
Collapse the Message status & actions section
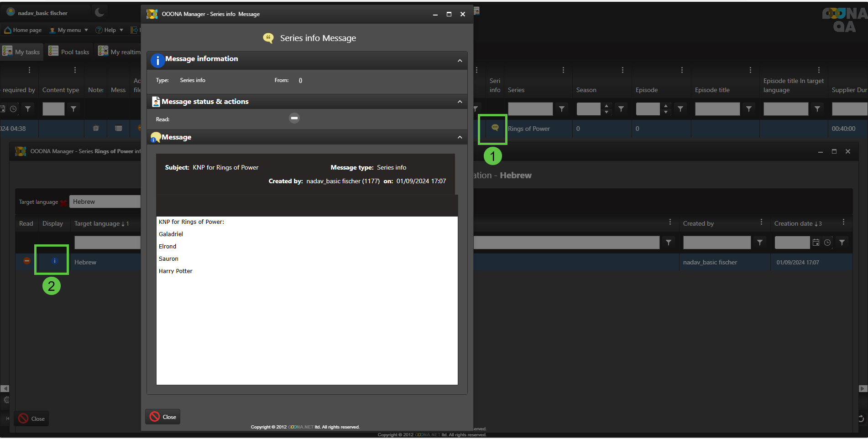point(460,102)
